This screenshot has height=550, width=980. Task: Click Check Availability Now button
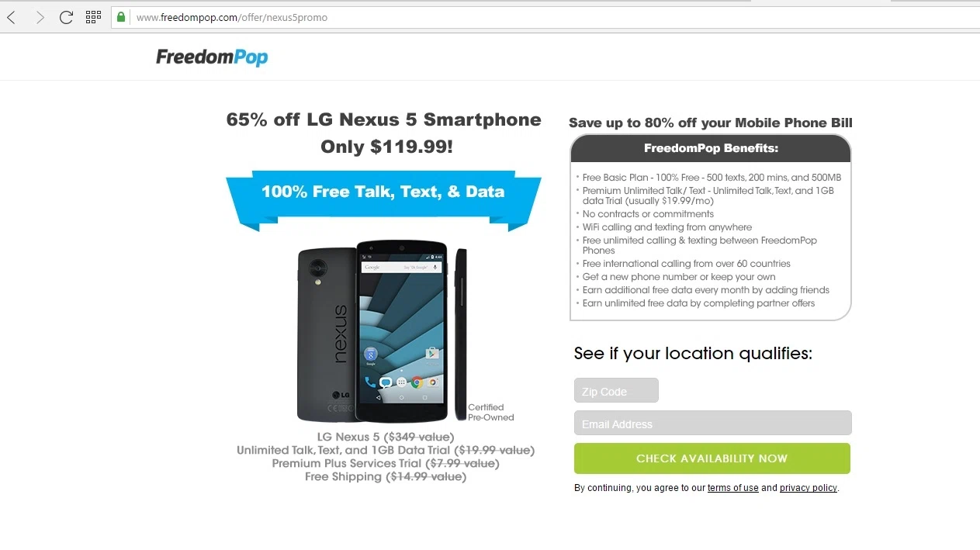coord(712,458)
